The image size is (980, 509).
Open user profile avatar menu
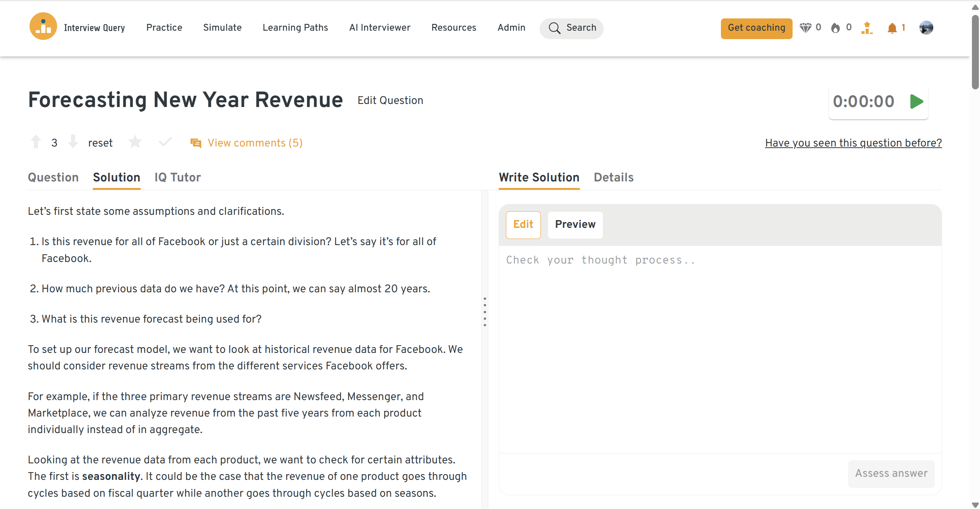tap(926, 28)
